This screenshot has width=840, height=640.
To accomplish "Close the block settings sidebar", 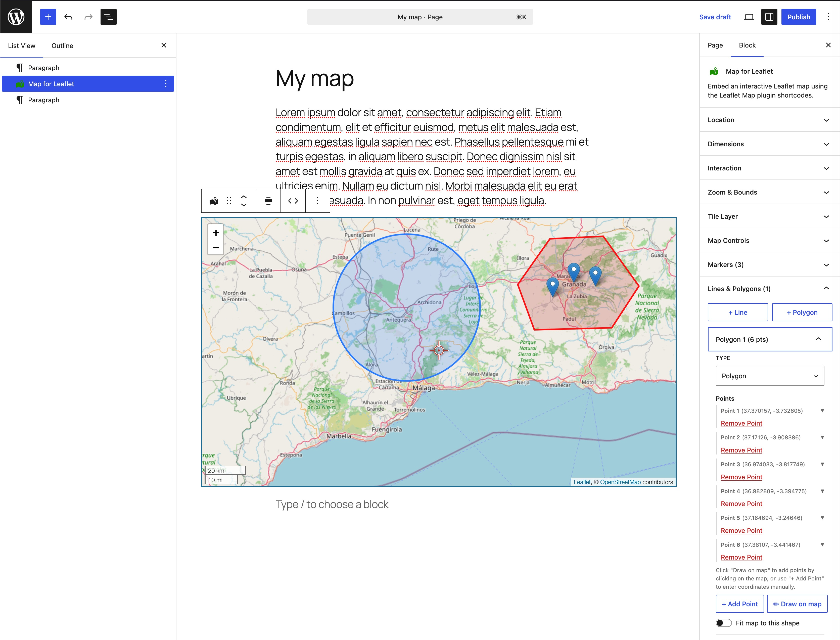I will (x=828, y=45).
